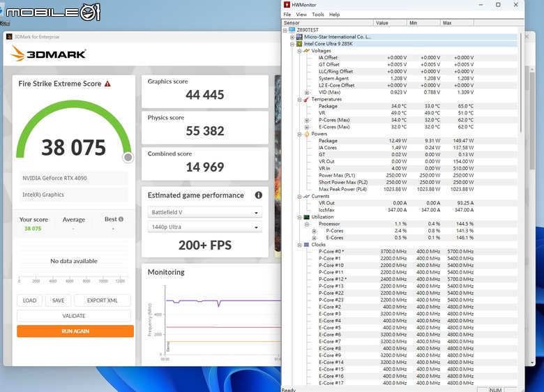The image size is (544, 392).
Task: Open the Help menu in HWMonitor
Action: [335, 15]
